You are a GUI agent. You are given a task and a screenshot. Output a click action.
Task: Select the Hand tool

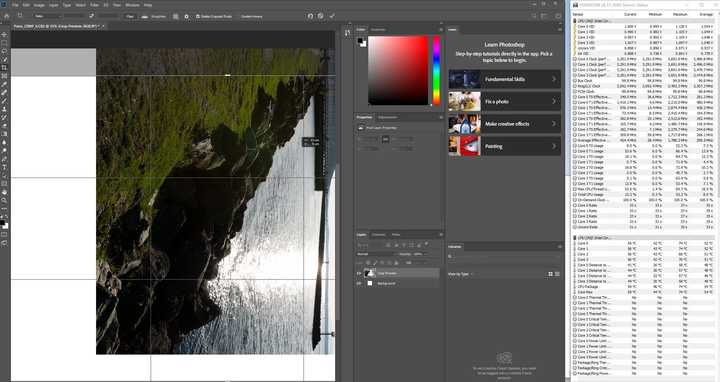click(4, 192)
